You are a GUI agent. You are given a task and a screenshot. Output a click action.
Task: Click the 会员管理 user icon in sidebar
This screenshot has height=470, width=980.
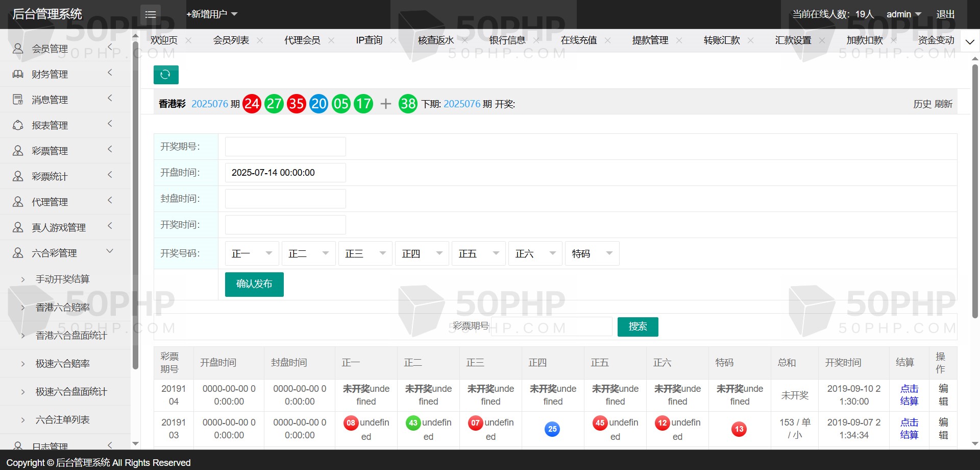click(18, 49)
